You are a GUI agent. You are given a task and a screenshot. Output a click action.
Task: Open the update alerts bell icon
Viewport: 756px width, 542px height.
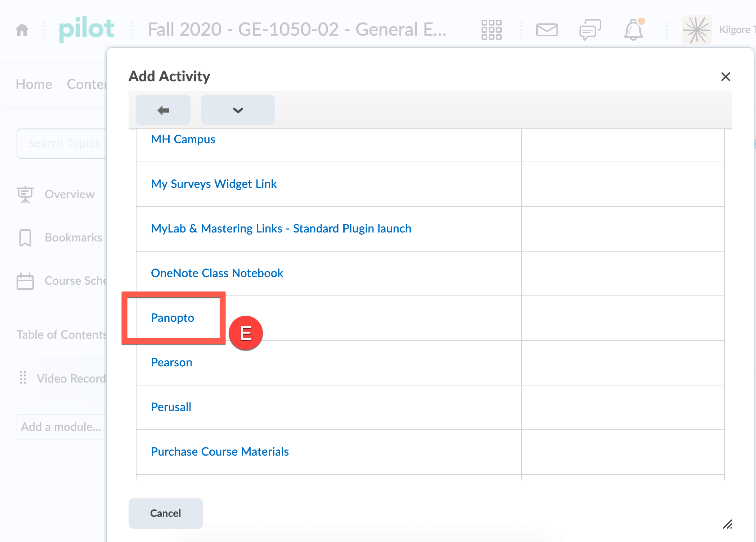point(634,30)
